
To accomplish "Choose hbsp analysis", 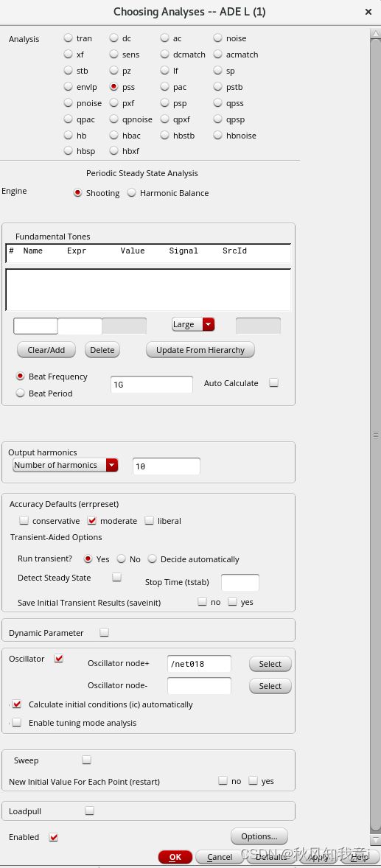I will click(68, 150).
